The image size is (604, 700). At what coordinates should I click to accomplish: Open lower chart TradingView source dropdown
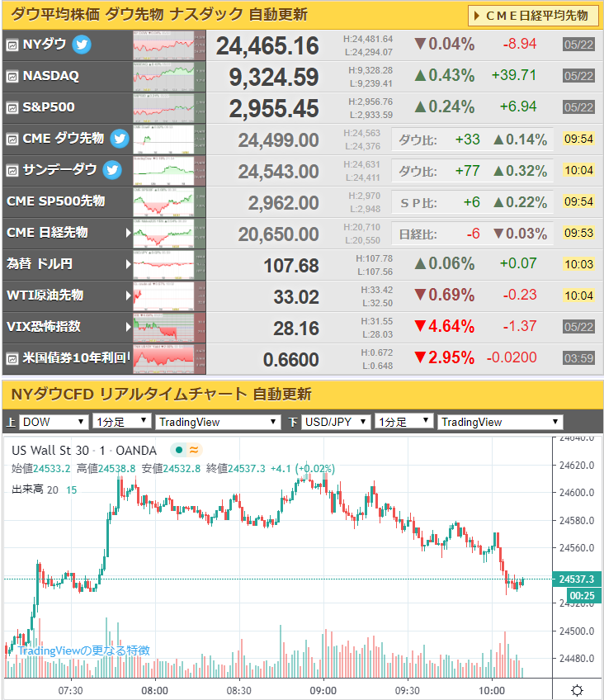pos(499,422)
